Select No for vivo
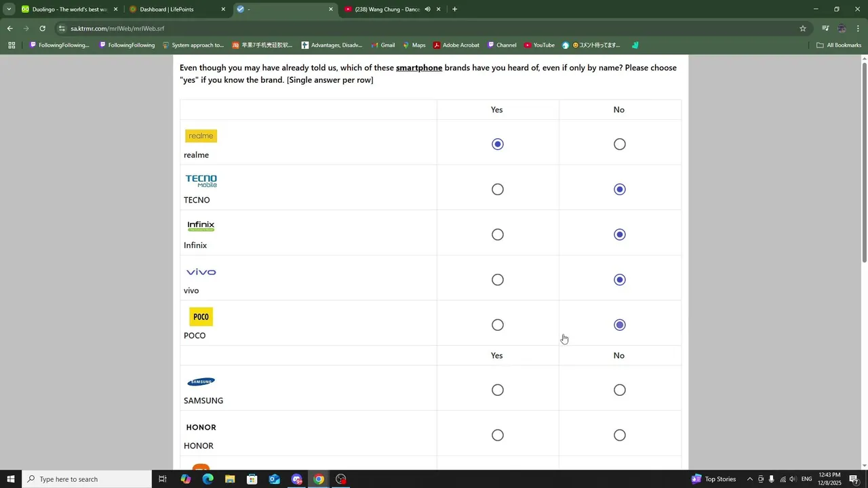This screenshot has height=488, width=868. 620,280
